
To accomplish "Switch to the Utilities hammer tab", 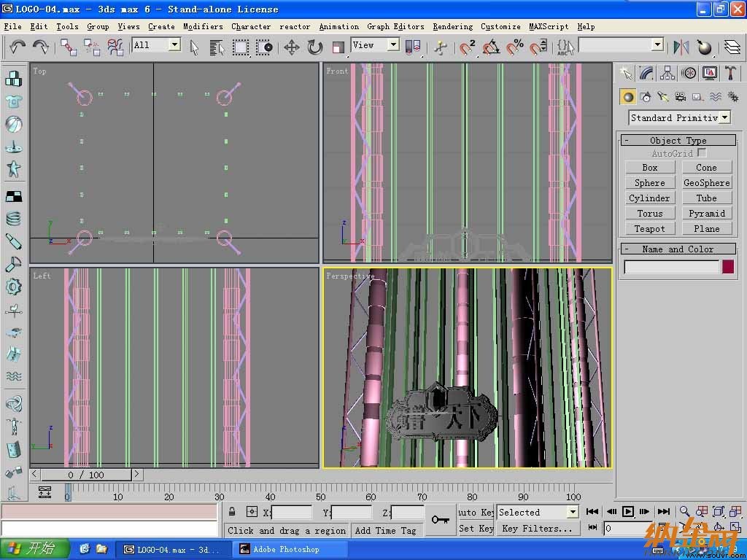I will (x=731, y=73).
